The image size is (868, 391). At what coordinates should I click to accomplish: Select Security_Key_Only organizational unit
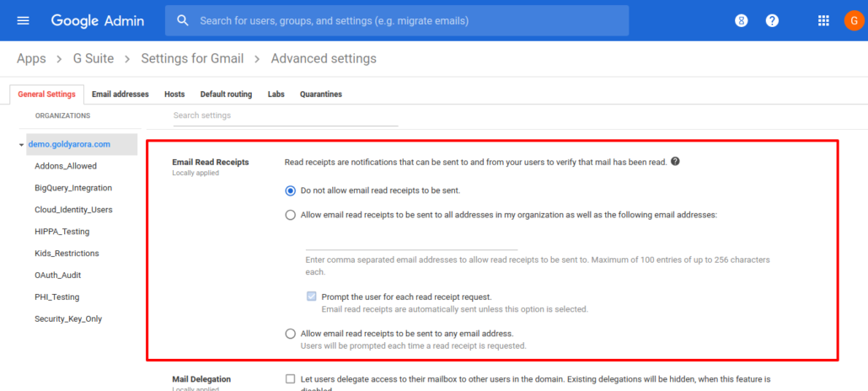click(68, 319)
